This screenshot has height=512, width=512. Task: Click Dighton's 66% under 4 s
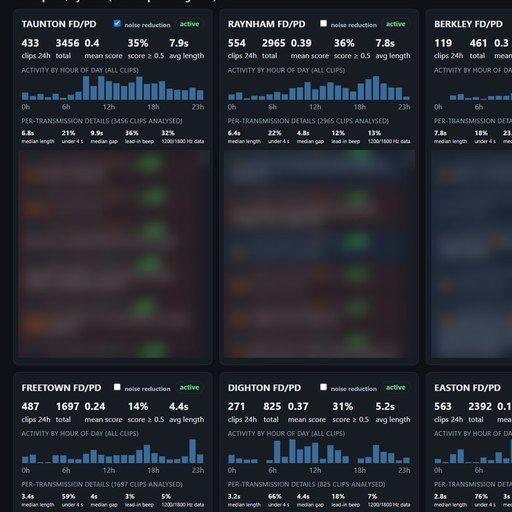point(275,497)
